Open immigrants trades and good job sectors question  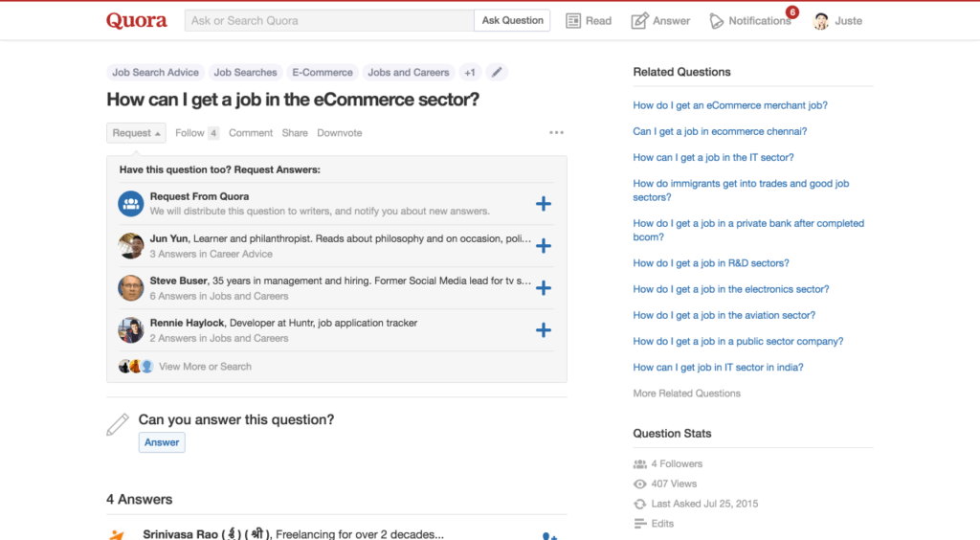coord(742,190)
